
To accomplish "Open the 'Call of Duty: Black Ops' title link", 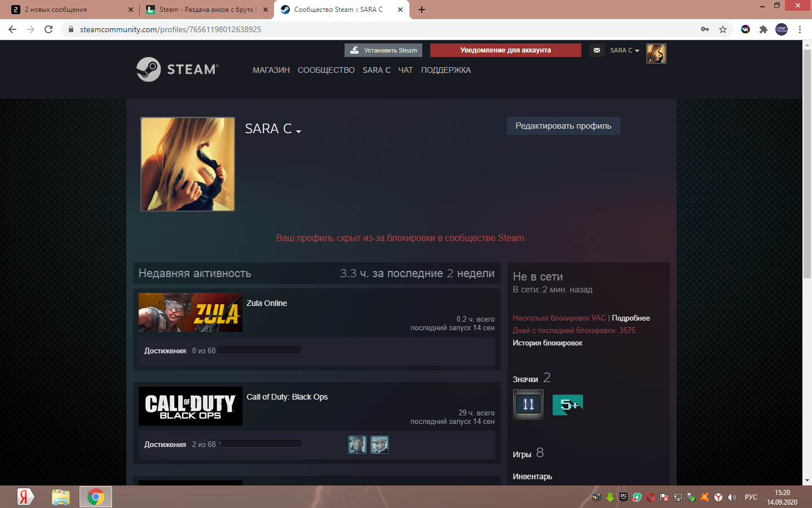I will coord(287,397).
